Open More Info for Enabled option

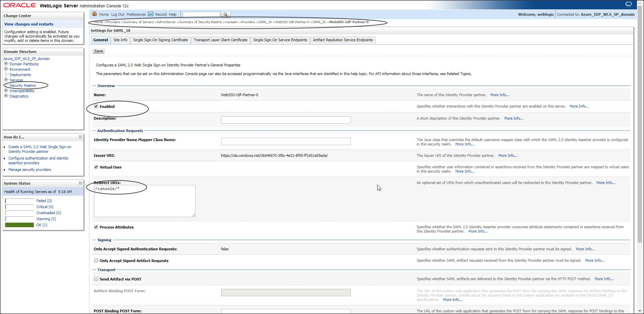tap(579, 106)
